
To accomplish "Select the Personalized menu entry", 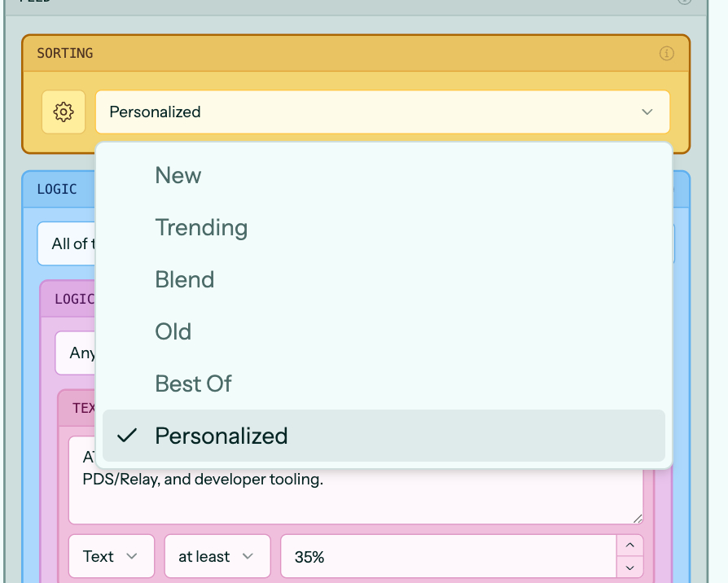I will point(221,436).
